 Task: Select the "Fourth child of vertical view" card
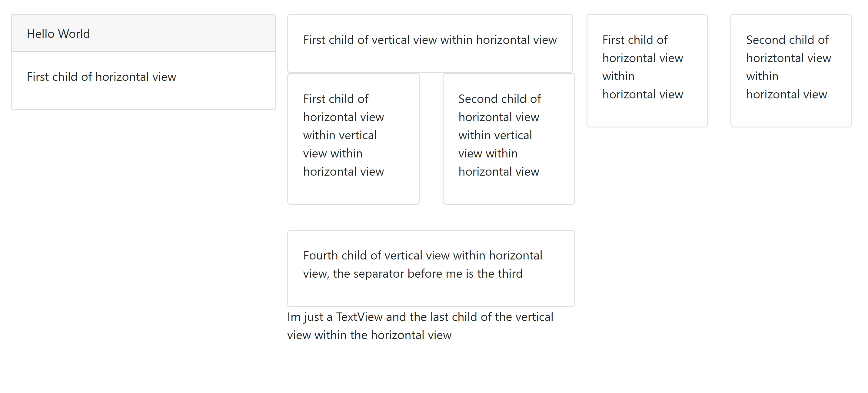pyautogui.click(x=431, y=268)
